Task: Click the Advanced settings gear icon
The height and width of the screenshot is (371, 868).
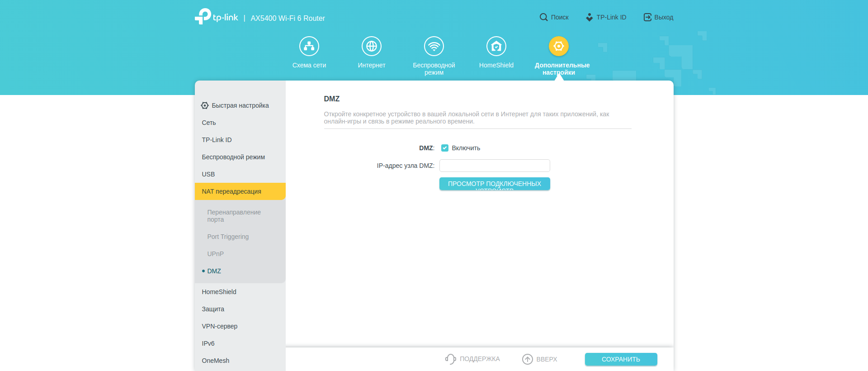Action: pos(559,46)
